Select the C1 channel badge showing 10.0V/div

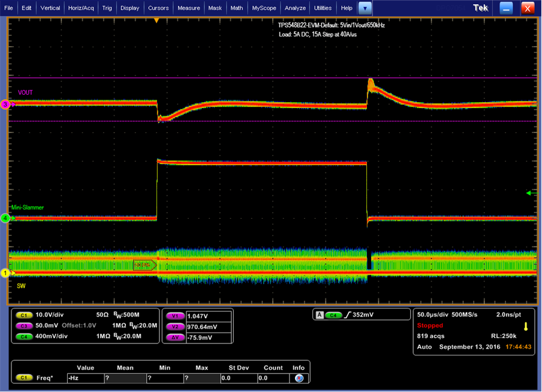click(23, 314)
